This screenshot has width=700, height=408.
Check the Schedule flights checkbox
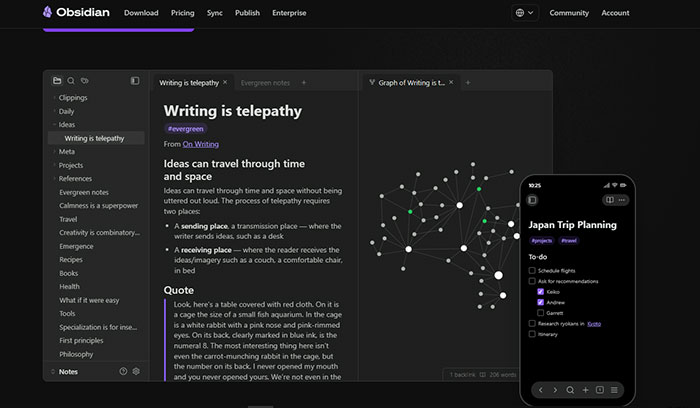[532, 271]
